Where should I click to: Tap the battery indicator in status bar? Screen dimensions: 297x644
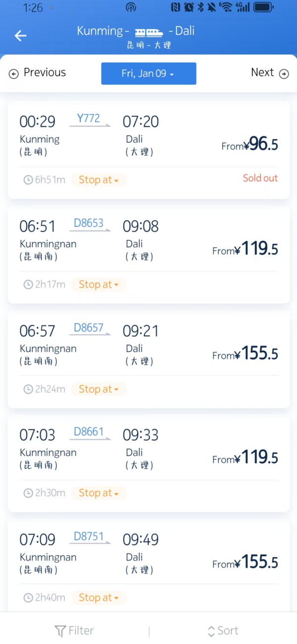tap(263, 7)
